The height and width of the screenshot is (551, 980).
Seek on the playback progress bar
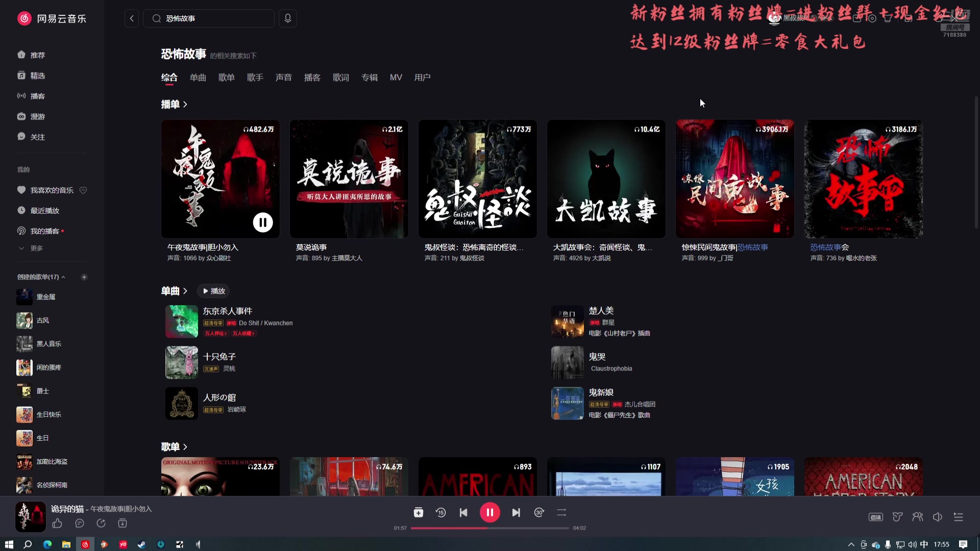[x=490, y=528]
